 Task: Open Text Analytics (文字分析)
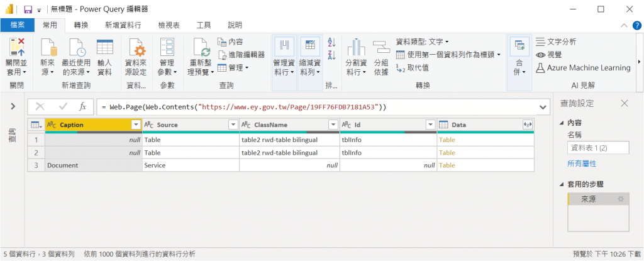click(x=556, y=42)
